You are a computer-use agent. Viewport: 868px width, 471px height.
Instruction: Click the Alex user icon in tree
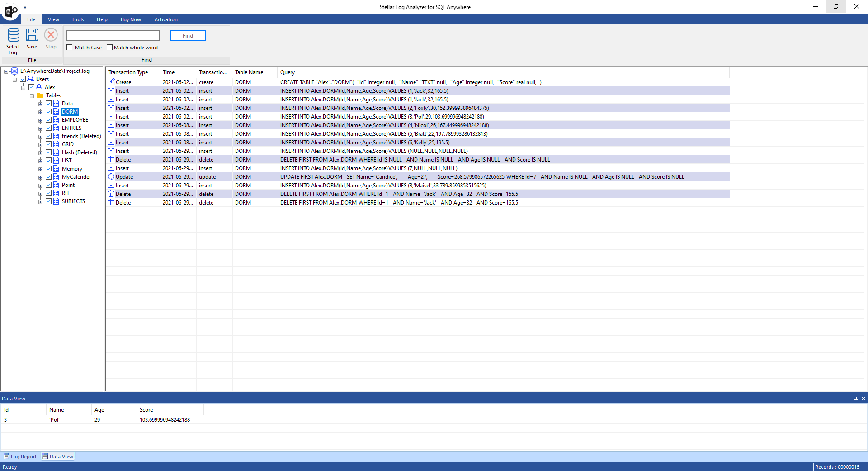(x=39, y=87)
